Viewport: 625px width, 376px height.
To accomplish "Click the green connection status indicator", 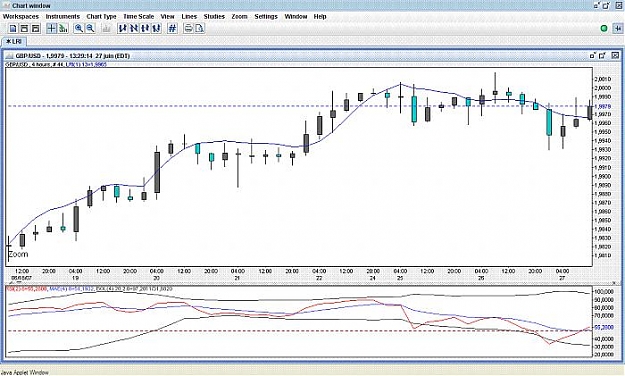I will [604, 29].
